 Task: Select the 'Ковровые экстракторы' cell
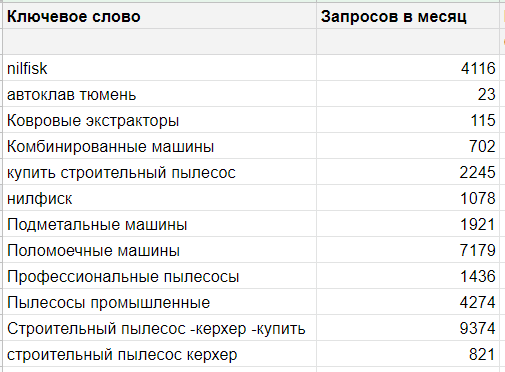tap(160, 120)
